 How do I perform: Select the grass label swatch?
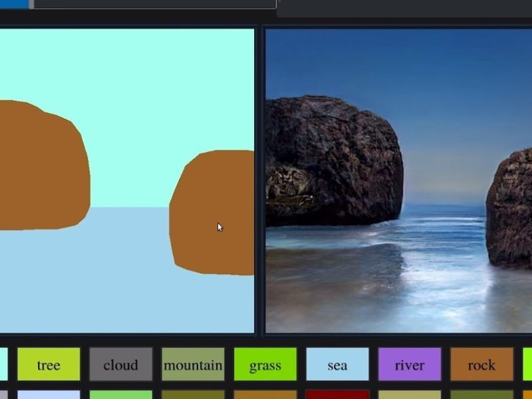[x=265, y=364]
